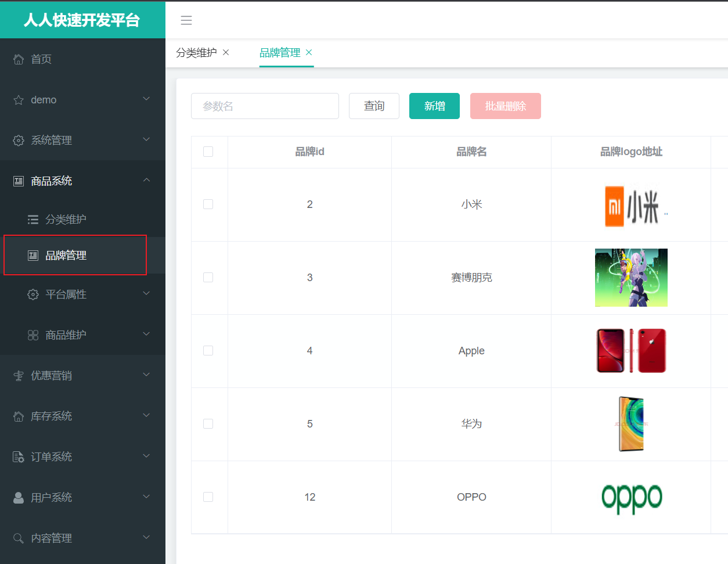The image size is (728, 564).
Task: Select the 品牌管理 tab
Action: (x=280, y=53)
